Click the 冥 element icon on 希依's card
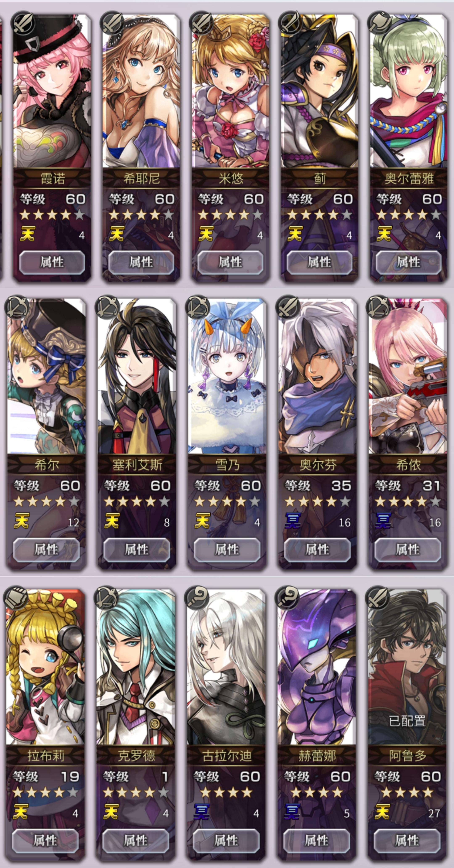Image resolution: width=454 pixels, height=868 pixels. 383,521
